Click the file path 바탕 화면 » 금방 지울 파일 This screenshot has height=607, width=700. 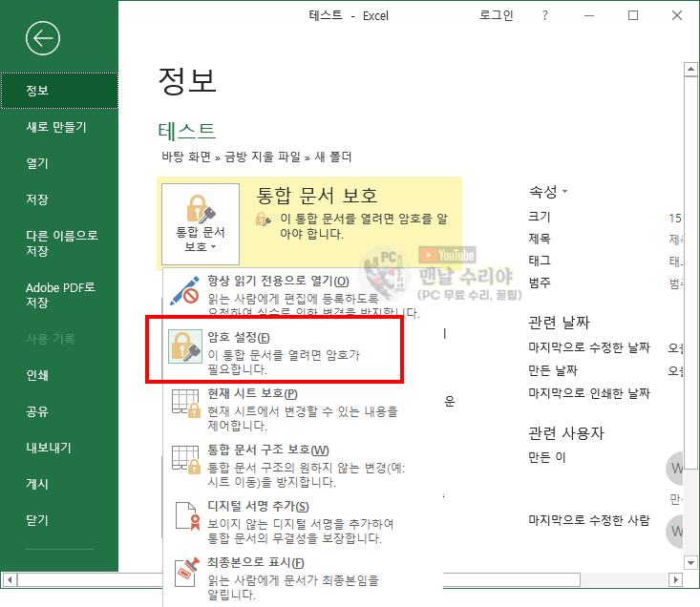point(231,157)
